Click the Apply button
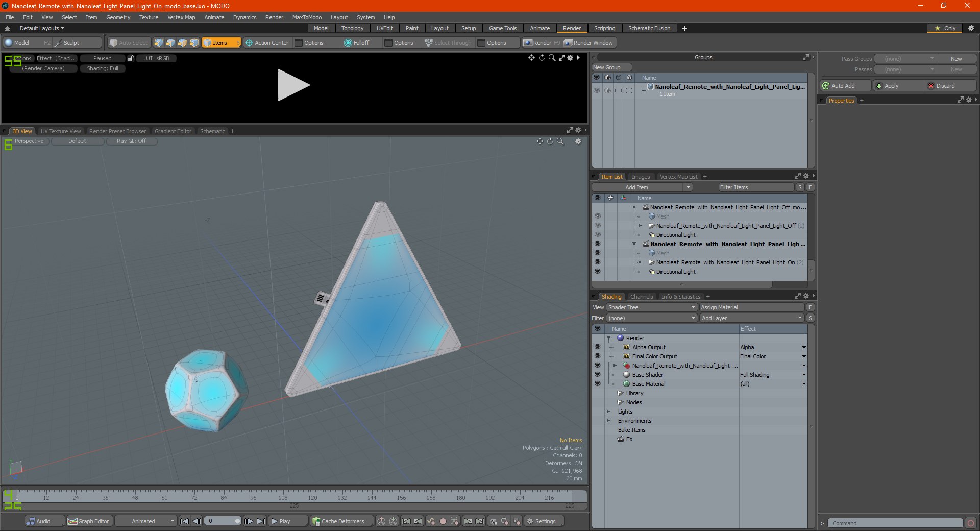Screen dimensions: 980x531 (899, 86)
